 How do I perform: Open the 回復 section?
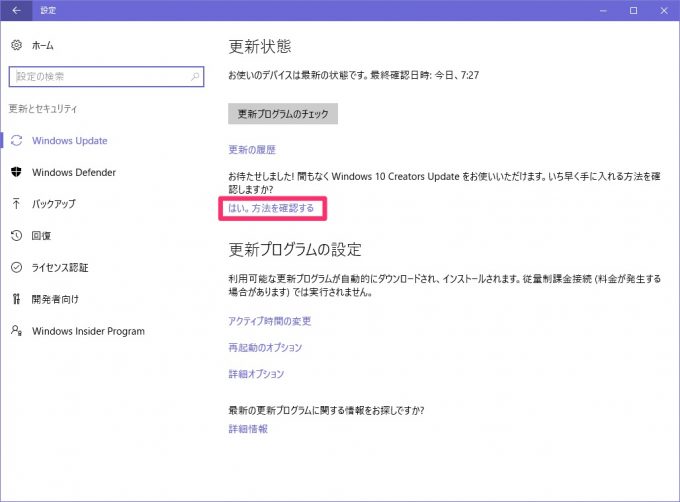coord(41,235)
